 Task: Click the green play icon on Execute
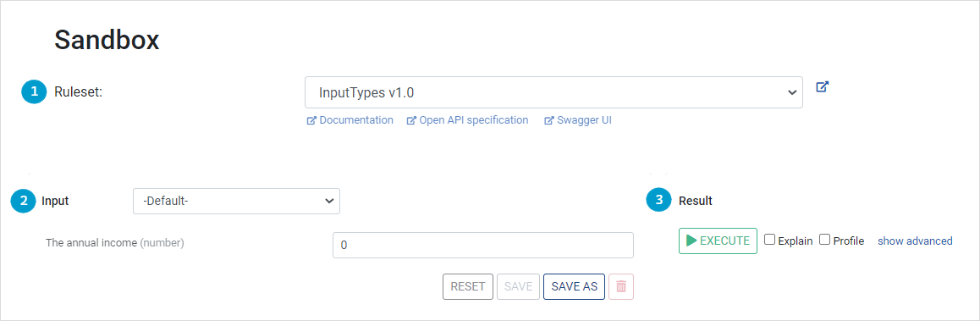click(x=691, y=241)
